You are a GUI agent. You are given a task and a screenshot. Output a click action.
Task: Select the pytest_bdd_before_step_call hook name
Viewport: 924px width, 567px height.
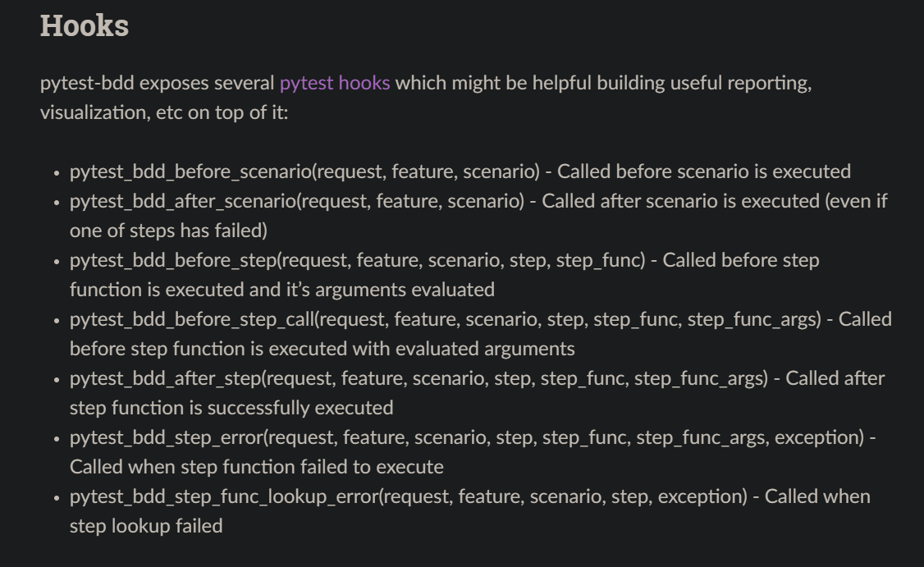(192, 319)
